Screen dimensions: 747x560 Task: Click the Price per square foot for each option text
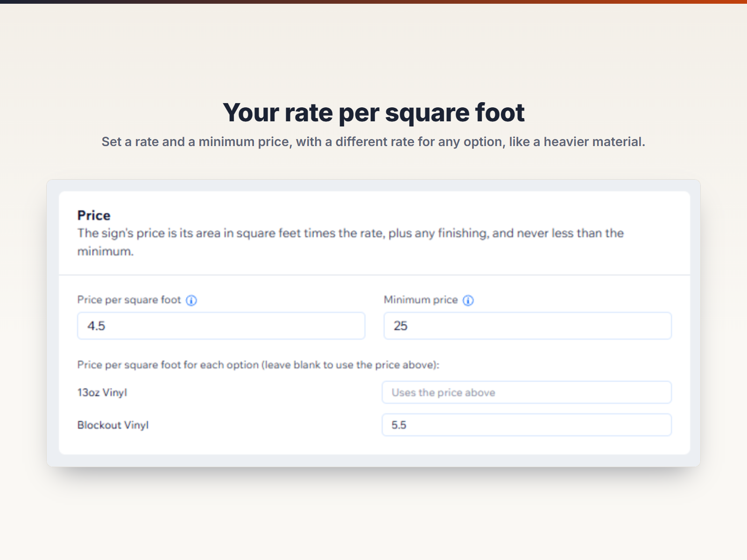[258, 365]
